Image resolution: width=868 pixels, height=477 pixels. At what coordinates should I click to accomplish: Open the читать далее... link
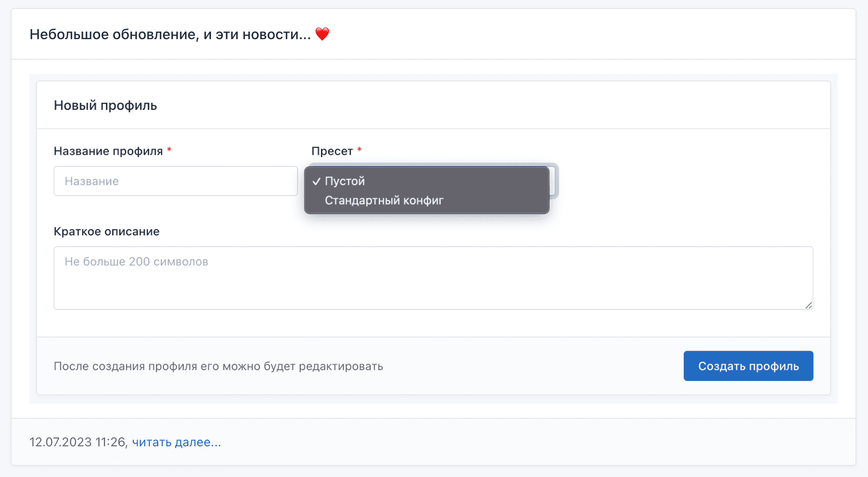coord(176,442)
